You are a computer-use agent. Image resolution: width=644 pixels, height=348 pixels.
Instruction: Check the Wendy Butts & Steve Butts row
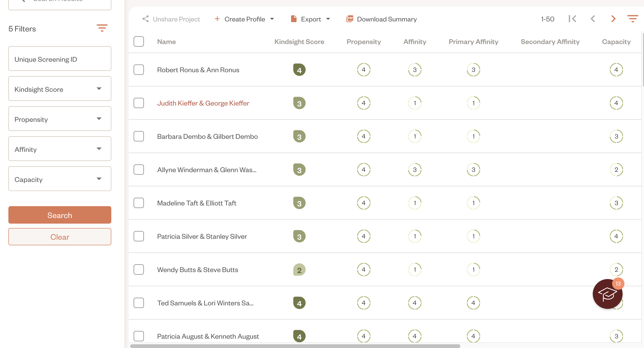pyautogui.click(x=139, y=270)
